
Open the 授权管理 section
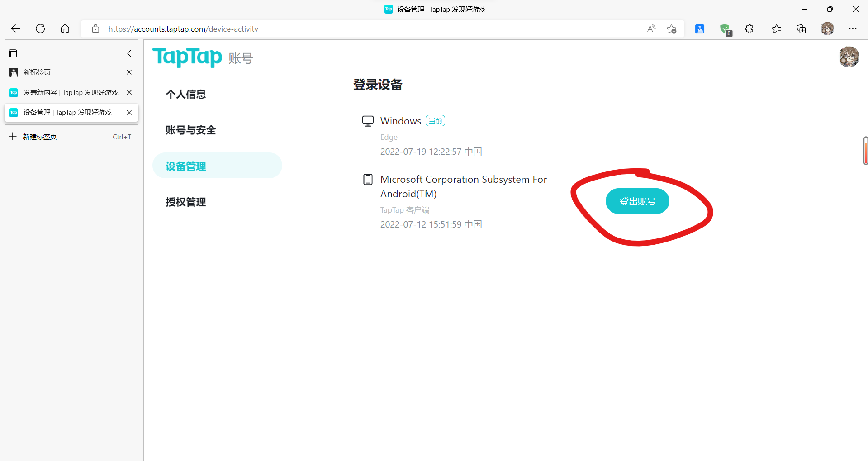[185, 202]
